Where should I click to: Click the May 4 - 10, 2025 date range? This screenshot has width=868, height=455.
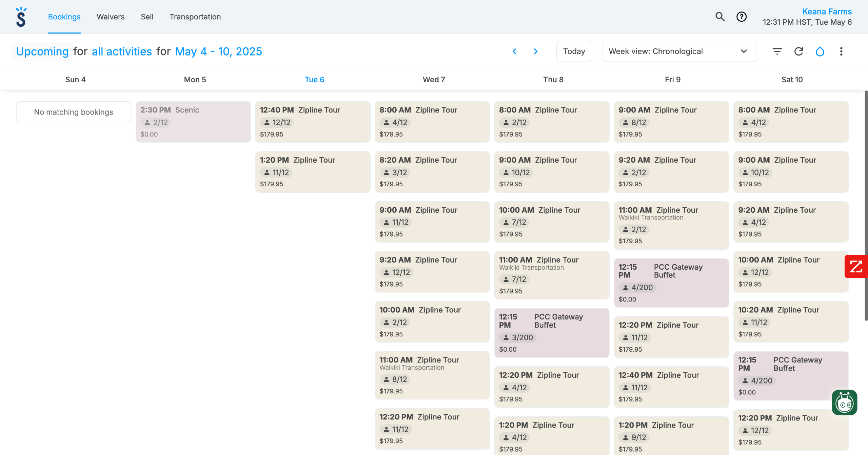(x=218, y=51)
